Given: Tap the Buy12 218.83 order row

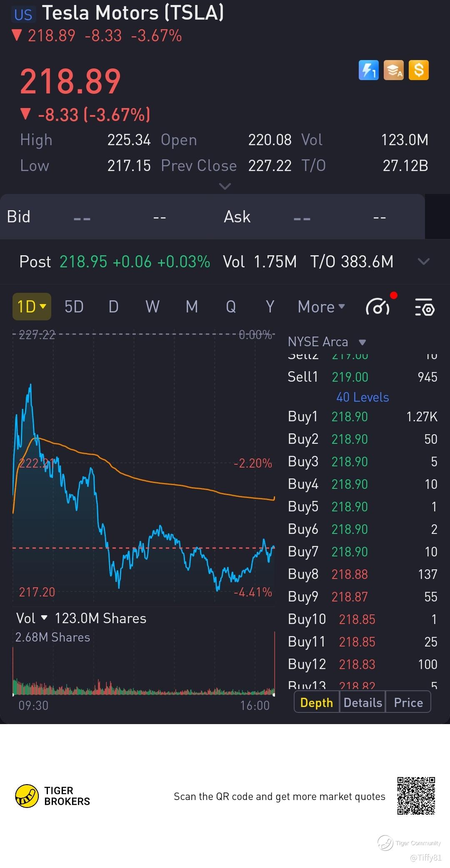Looking at the screenshot, I should pos(362,664).
